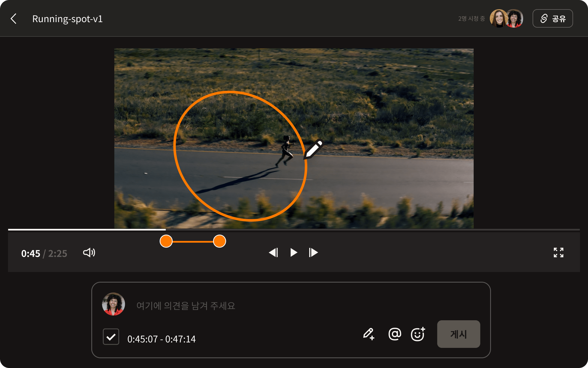Mute audio with the speaker icon

click(x=89, y=253)
